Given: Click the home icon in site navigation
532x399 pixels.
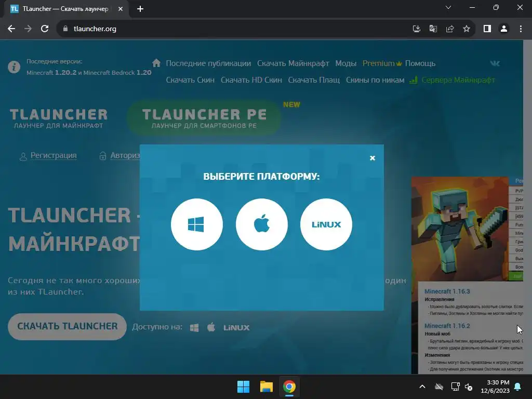Looking at the screenshot, I should click(x=156, y=63).
